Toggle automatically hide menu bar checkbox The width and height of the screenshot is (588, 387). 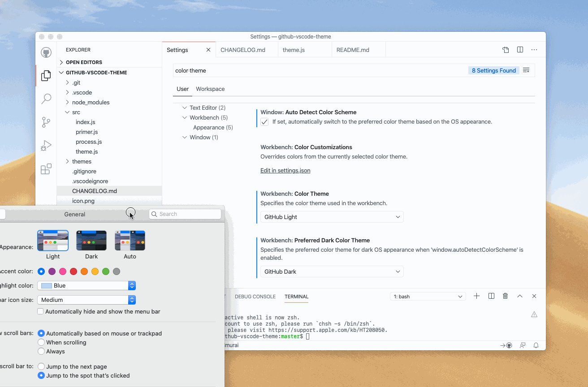click(x=40, y=311)
